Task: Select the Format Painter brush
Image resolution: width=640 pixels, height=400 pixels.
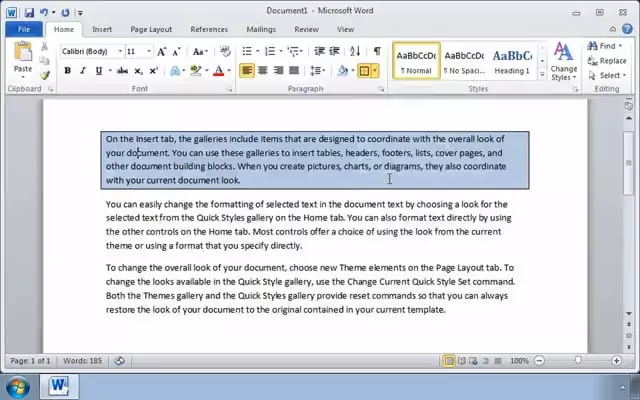Action: pos(44,75)
